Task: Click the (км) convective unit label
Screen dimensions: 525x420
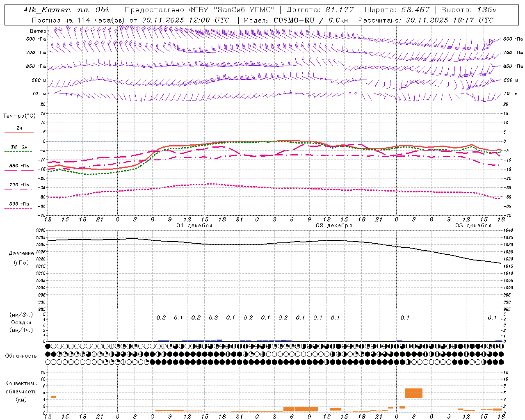Action: coord(21,399)
